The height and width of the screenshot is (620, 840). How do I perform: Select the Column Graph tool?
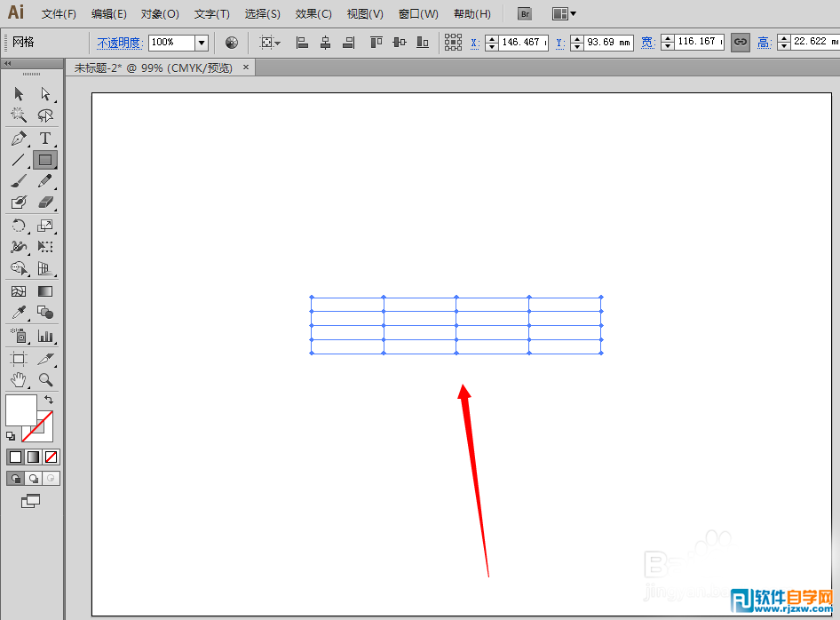[45, 336]
